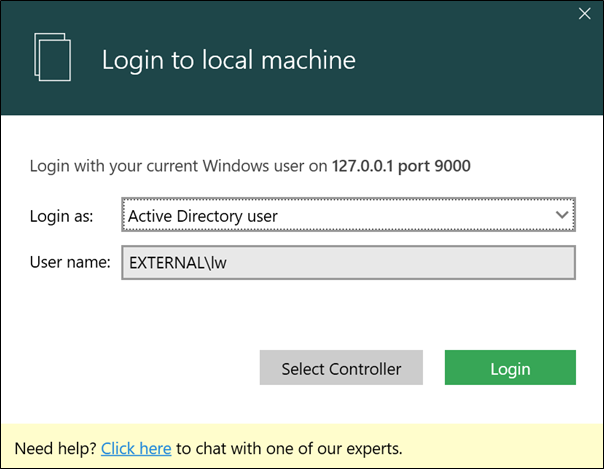
Task: Click the Need help? text
Action: pos(55,449)
